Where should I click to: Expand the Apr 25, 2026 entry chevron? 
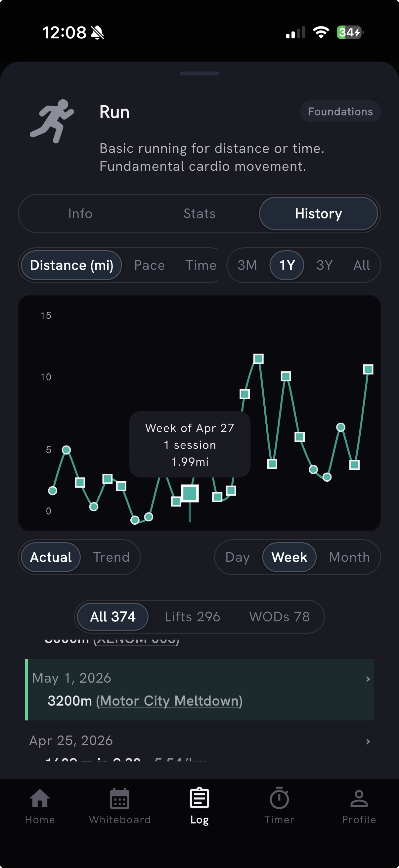(368, 742)
